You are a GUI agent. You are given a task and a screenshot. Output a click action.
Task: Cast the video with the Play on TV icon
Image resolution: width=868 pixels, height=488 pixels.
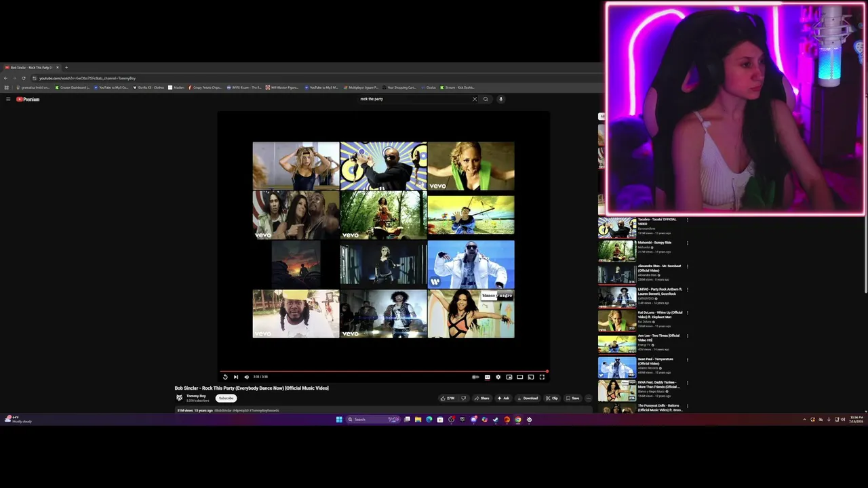coord(531,377)
